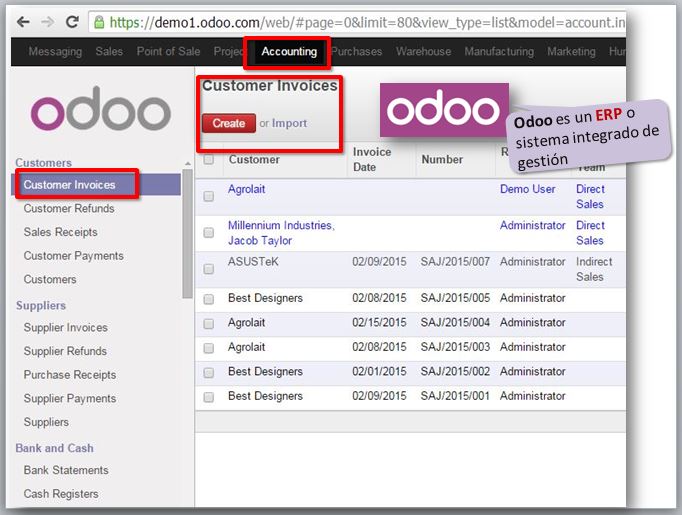Click invoice number SAJ/2015/007
This screenshot has height=515, width=682.
coord(455,262)
